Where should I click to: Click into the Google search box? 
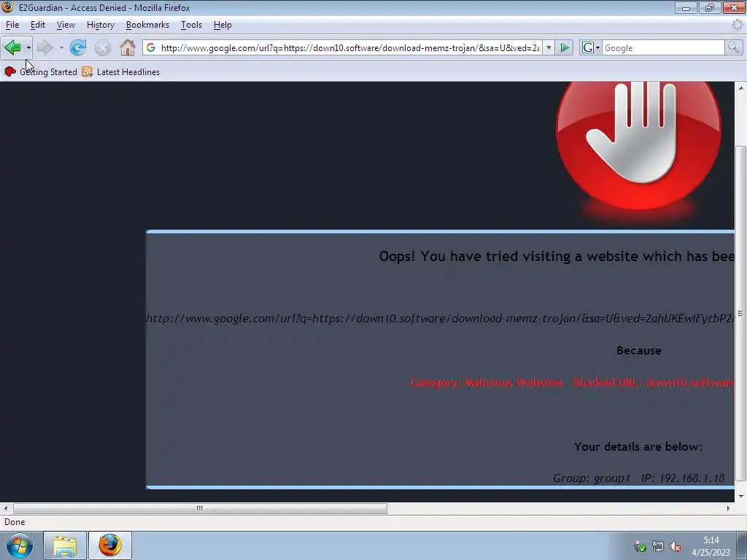(x=663, y=47)
